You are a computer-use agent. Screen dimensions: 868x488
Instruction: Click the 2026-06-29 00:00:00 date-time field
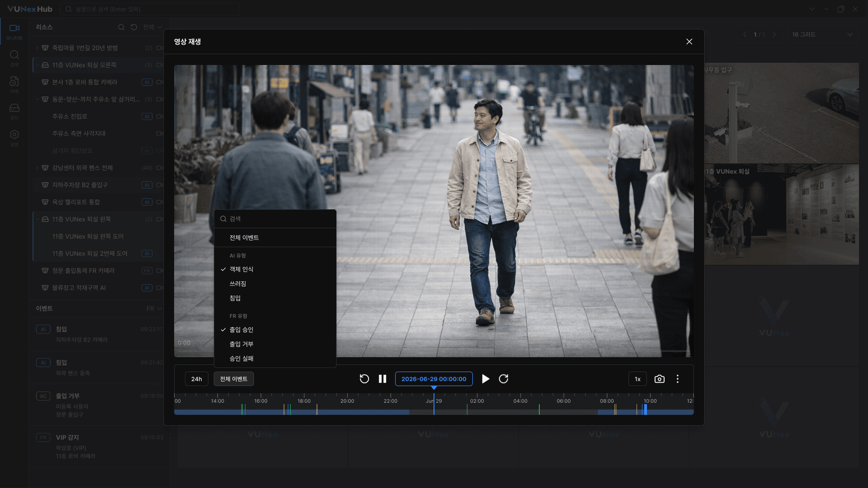click(434, 379)
